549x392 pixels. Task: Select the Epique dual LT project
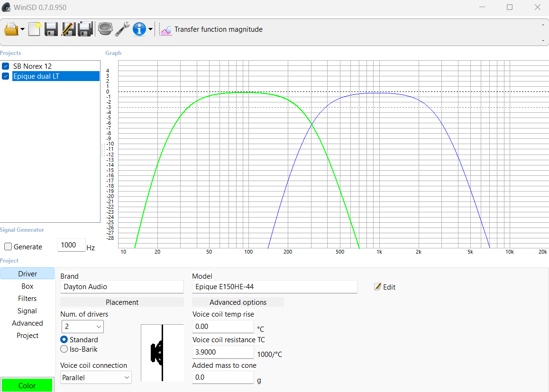[56, 76]
